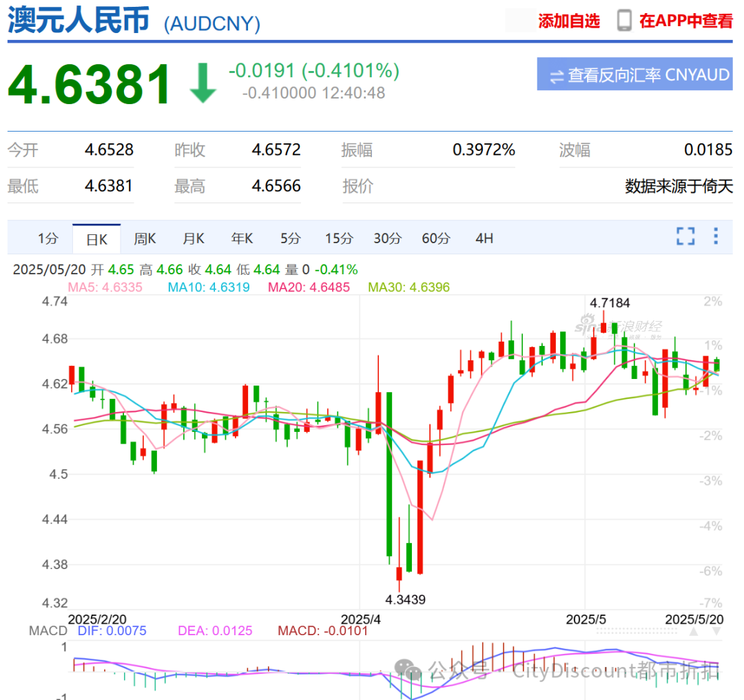This screenshot has height=700, width=744.
Task: Click the (AUDCNY) ticker symbol
Action: coord(212,23)
